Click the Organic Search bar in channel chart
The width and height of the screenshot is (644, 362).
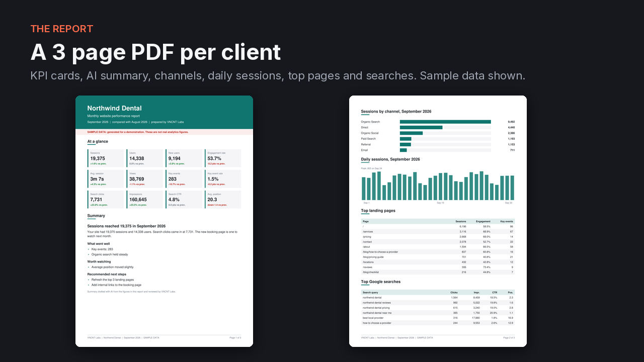(x=445, y=122)
